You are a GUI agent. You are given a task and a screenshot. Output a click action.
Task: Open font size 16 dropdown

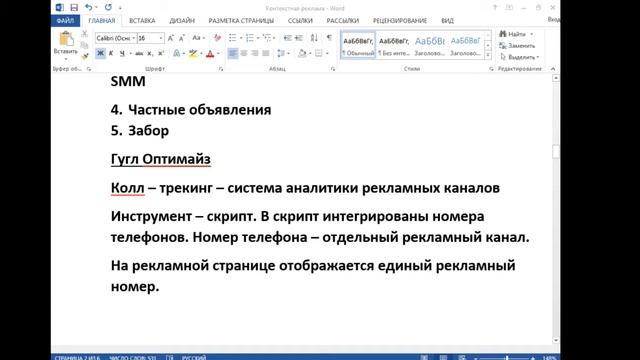(x=161, y=38)
